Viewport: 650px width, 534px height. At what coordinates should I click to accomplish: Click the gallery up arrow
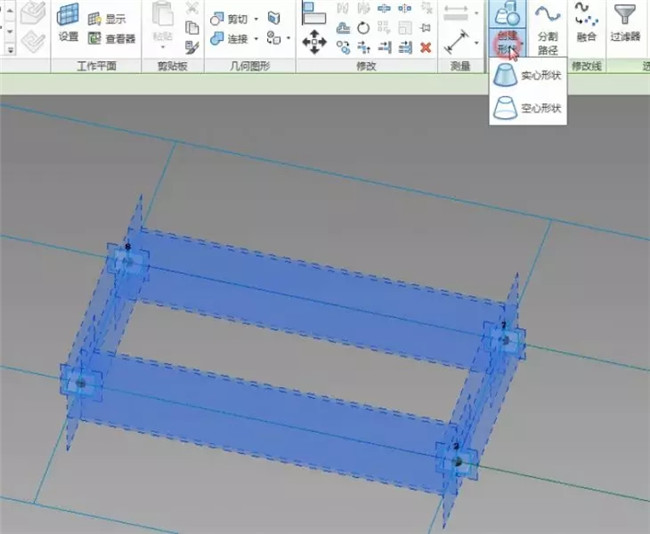click(11, 9)
